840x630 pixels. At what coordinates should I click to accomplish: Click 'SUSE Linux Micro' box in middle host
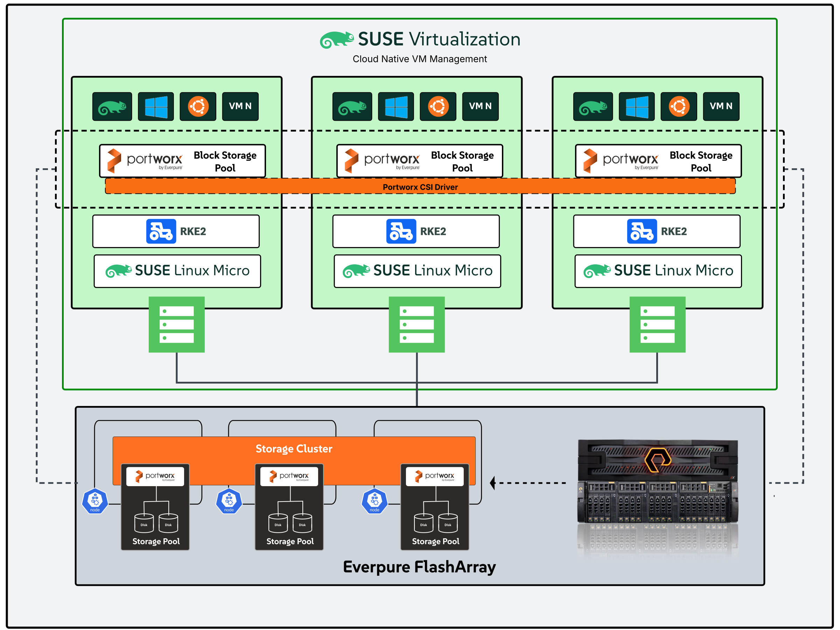[417, 271]
